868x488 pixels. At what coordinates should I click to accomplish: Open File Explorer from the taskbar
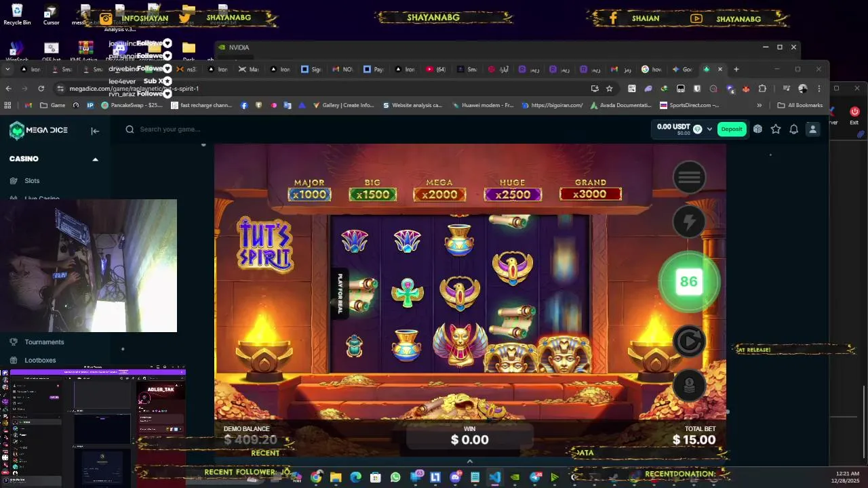coord(336,478)
